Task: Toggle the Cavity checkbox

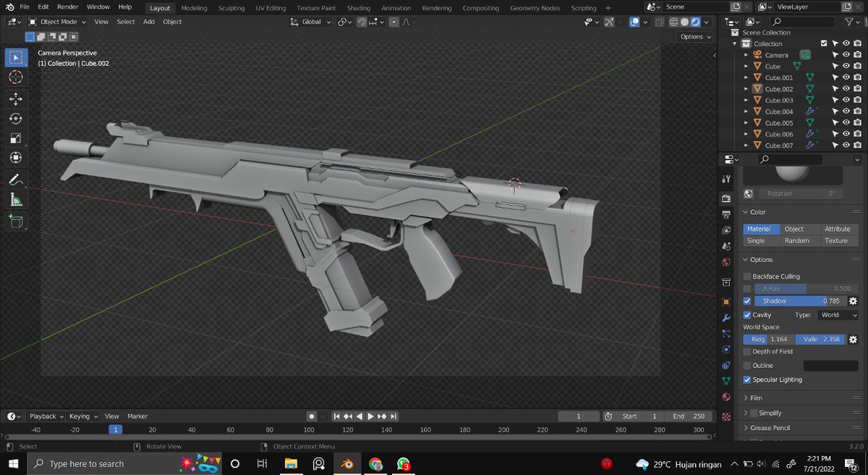Action: tap(747, 315)
